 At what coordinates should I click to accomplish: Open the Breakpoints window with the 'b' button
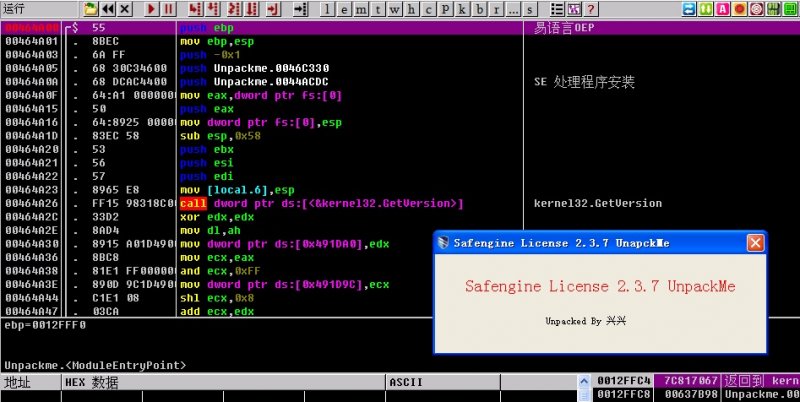tap(479, 9)
